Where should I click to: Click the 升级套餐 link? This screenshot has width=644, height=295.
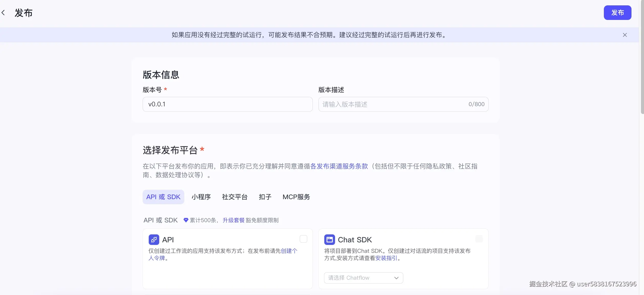[233, 220]
